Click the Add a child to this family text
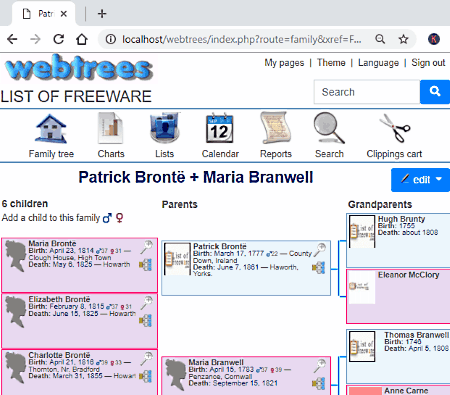Viewport: 450px width, 395px height. pos(51,218)
